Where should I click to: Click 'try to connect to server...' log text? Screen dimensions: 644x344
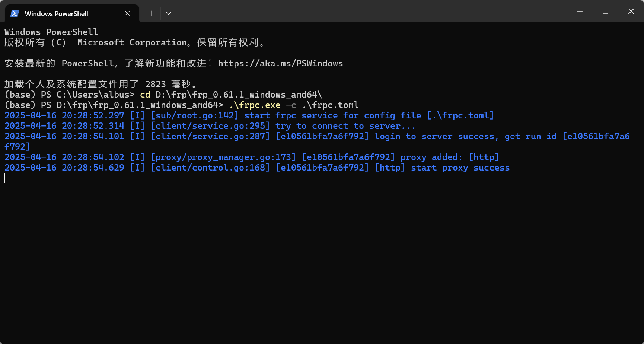345,126
